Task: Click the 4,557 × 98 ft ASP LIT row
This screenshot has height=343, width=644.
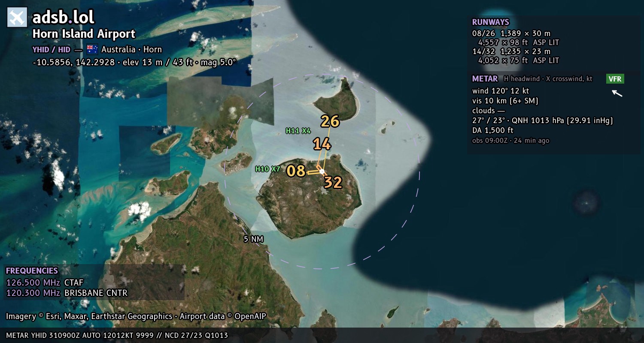Action: click(x=519, y=42)
